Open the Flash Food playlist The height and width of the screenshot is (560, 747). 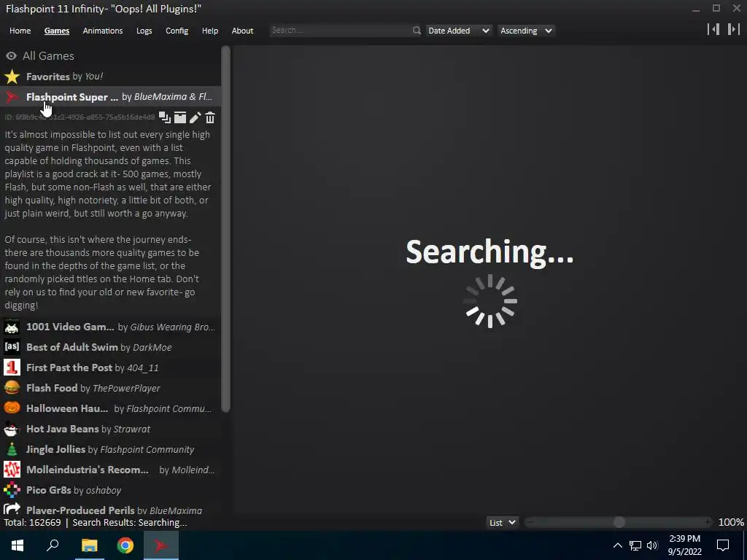point(111,388)
